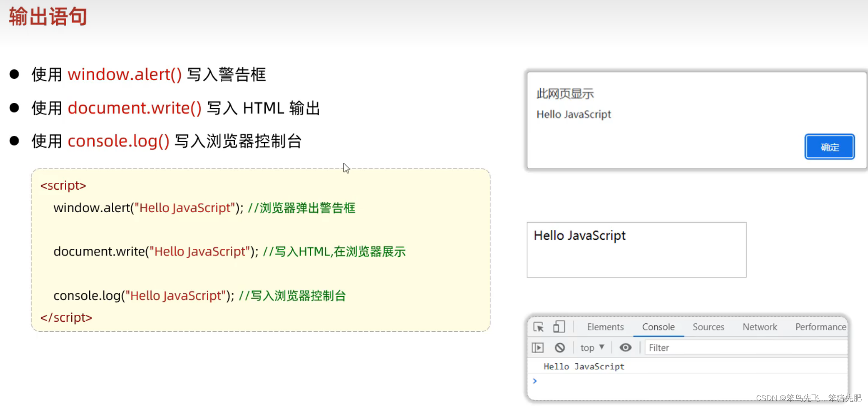
Task: Click the 'Hello JavaScript' page output box
Action: pos(636,250)
